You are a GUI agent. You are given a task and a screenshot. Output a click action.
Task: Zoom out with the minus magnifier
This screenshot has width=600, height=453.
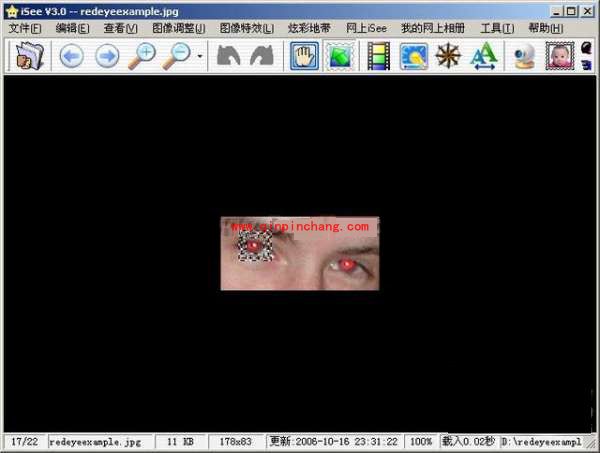pyautogui.click(x=178, y=57)
